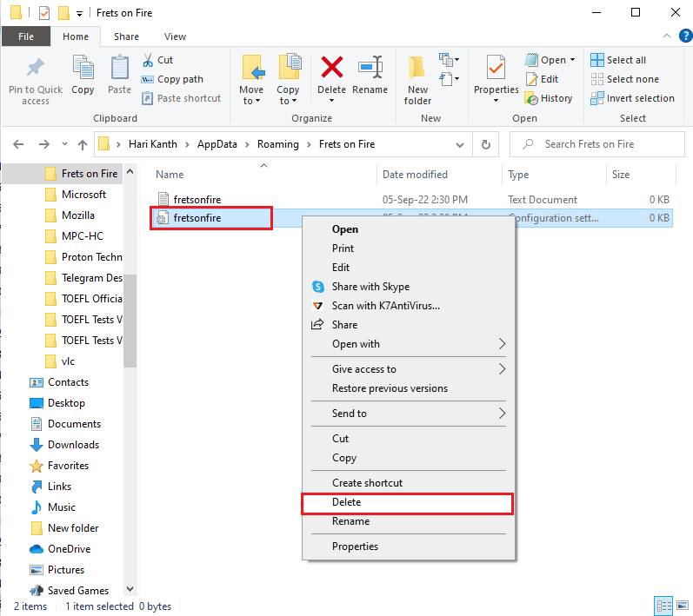This screenshot has width=693, height=616.
Task: Open Customize Quick Access Toolbar dropdown
Action: [x=79, y=14]
